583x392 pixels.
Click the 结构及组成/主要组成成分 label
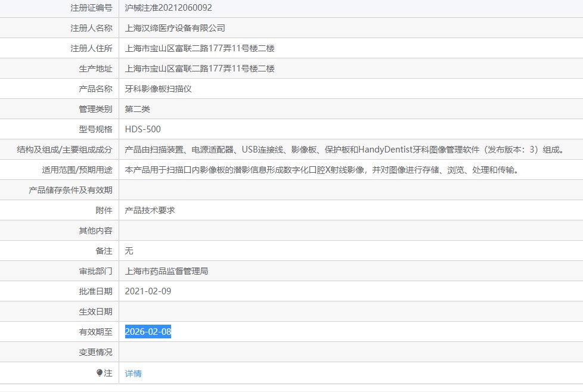(64, 150)
